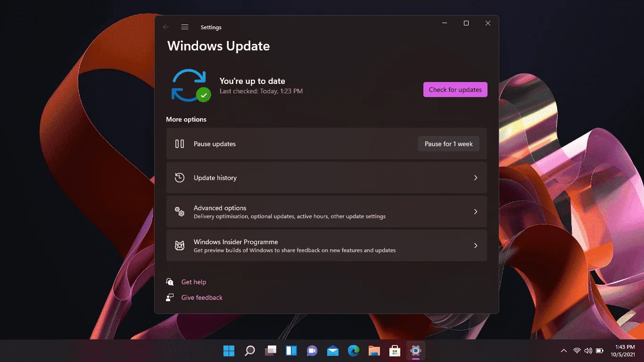Click the Update history clock icon
Image resolution: width=644 pixels, height=362 pixels.
(x=180, y=178)
